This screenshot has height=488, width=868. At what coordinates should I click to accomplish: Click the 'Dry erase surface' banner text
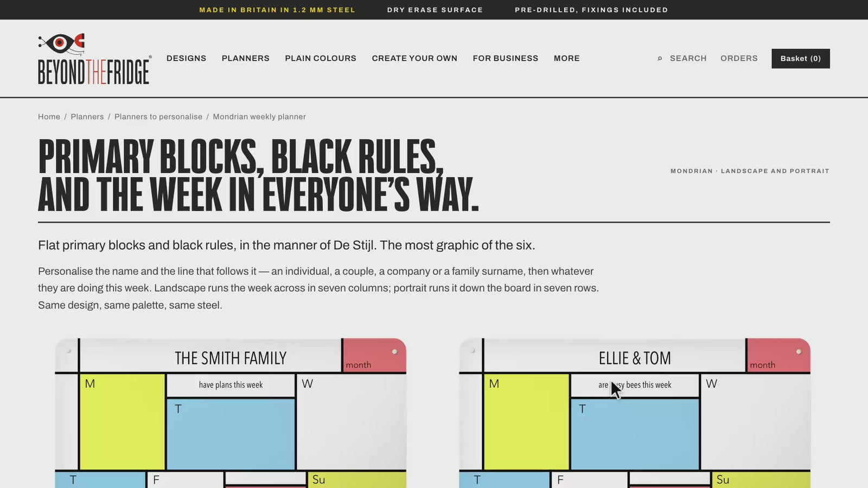(x=435, y=10)
